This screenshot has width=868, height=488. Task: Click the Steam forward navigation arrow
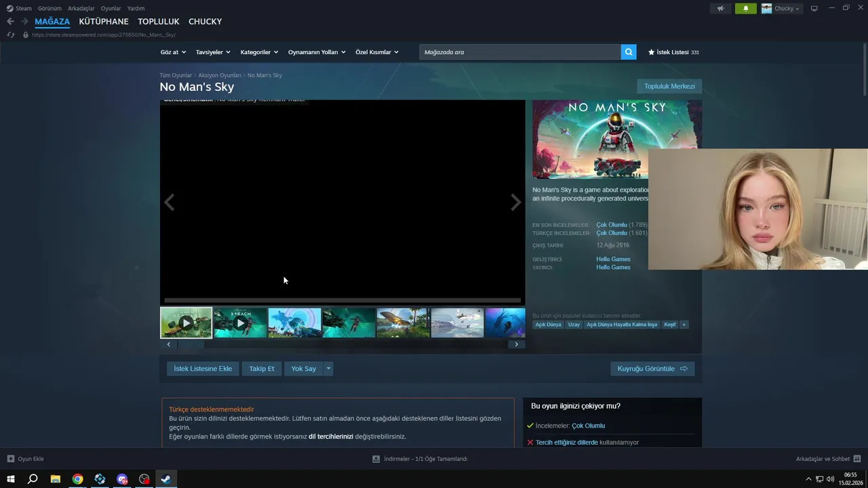point(24,22)
